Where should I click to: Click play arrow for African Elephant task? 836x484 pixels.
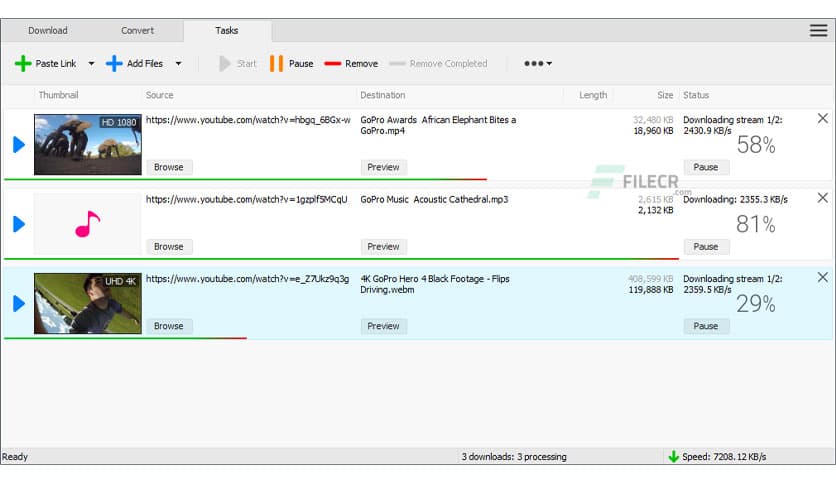[19, 144]
